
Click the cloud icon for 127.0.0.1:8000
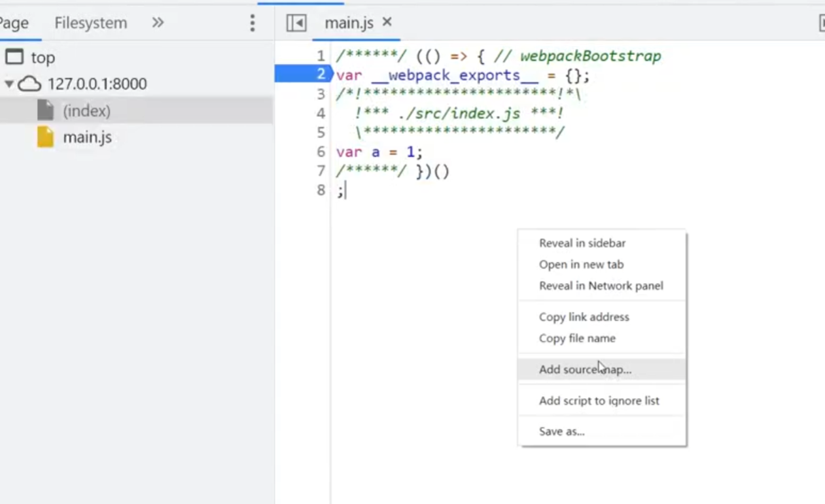(30, 84)
